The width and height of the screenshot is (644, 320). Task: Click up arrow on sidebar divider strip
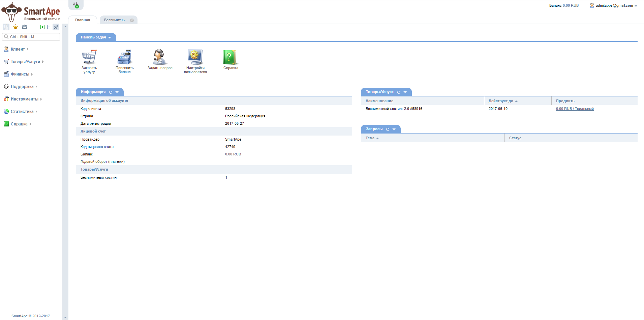point(65,27)
